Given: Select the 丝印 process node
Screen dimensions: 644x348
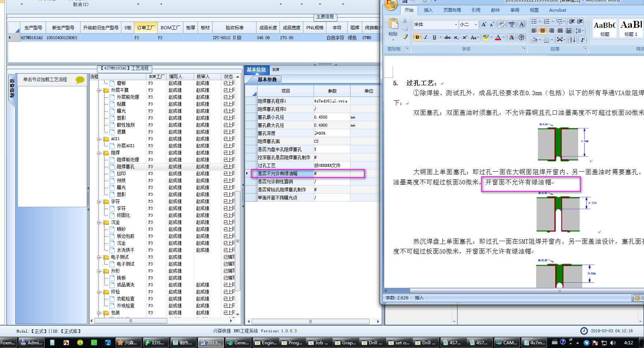Looking at the screenshot, I should (121, 173).
